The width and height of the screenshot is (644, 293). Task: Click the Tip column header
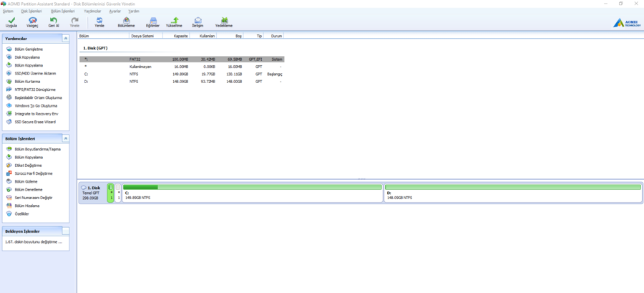pos(253,36)
